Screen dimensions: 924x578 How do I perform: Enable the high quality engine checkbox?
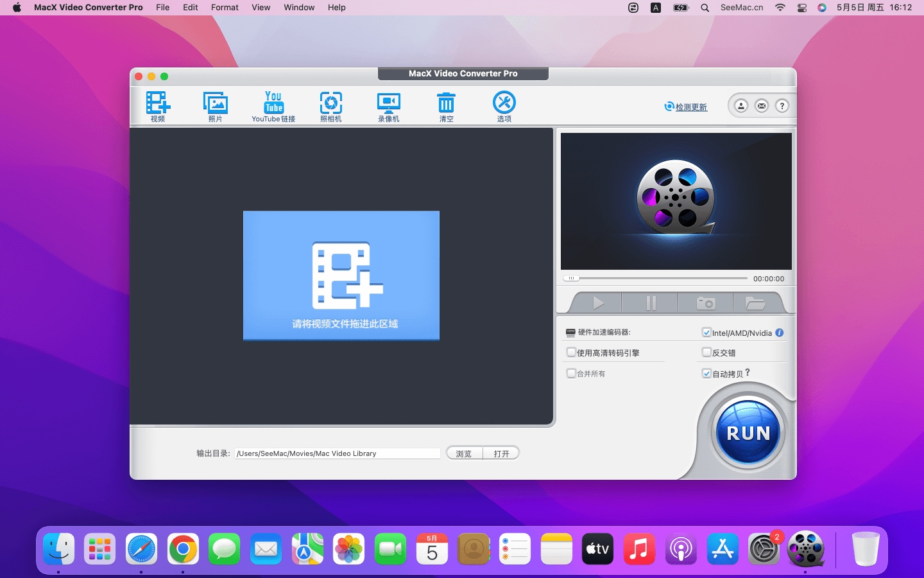(x=571, y=353)
